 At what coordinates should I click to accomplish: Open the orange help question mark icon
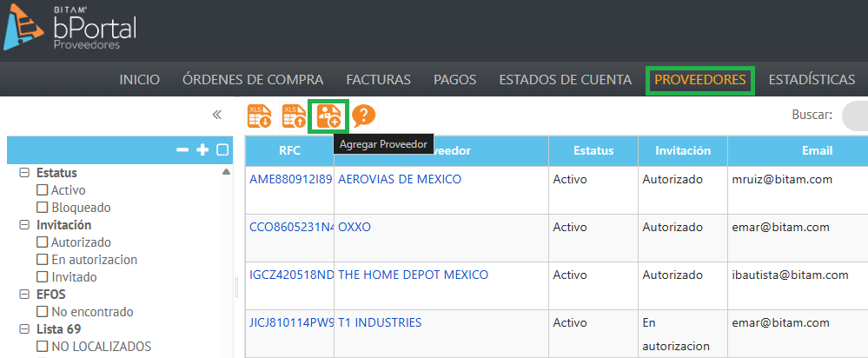(364, 116)
